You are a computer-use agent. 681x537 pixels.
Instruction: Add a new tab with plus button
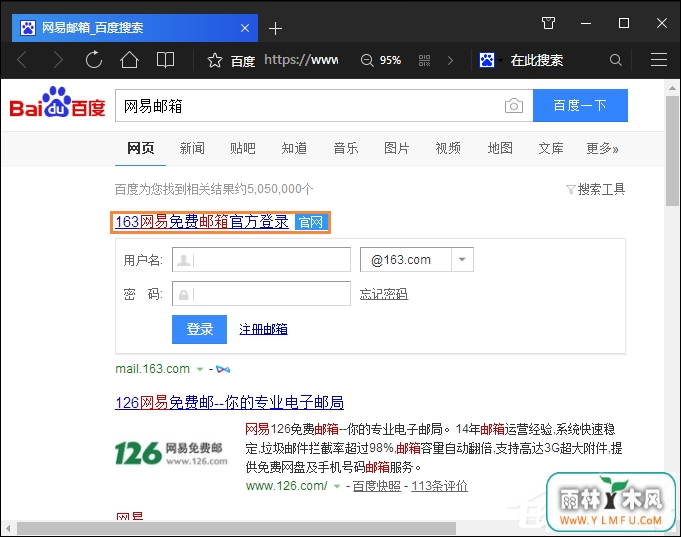coord(275,29)
